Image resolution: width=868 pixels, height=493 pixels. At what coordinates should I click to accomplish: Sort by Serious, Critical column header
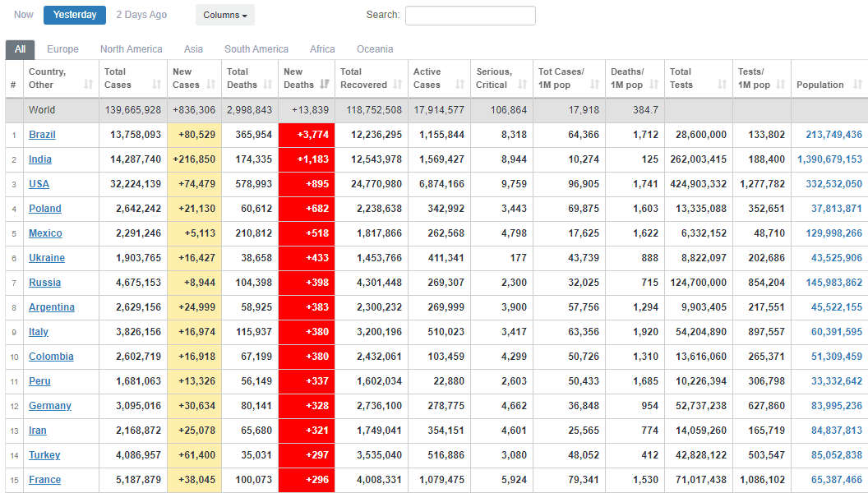494,78
